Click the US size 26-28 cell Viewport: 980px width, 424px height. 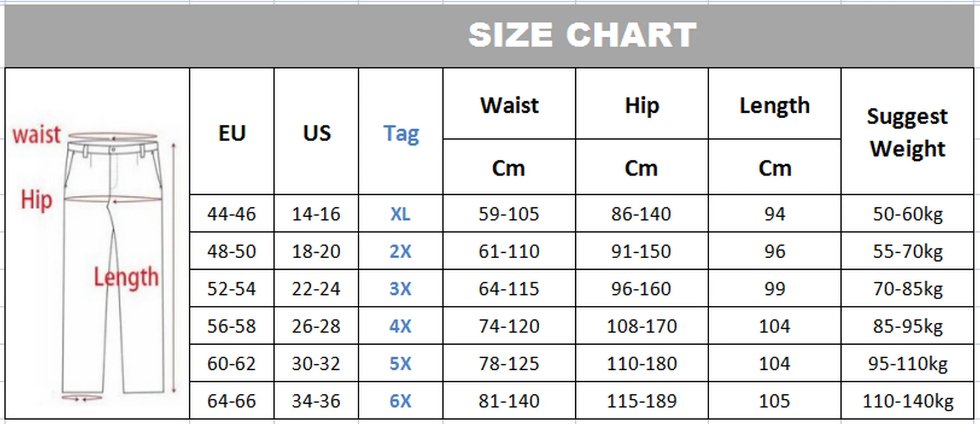316,326
